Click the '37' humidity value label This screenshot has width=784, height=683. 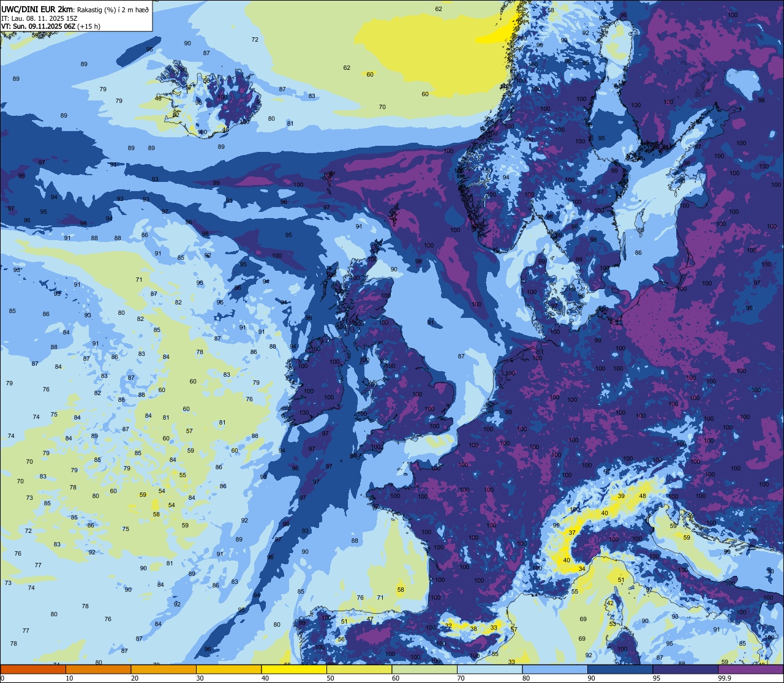tap(572, 533)
